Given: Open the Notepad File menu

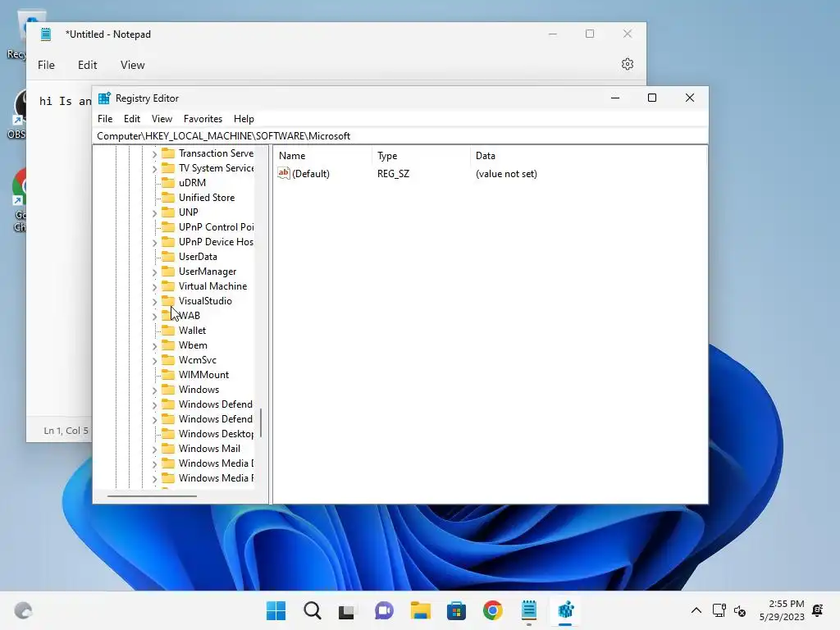Looking at the screenshot, I should pyautogui.click(x=46, y=65).
